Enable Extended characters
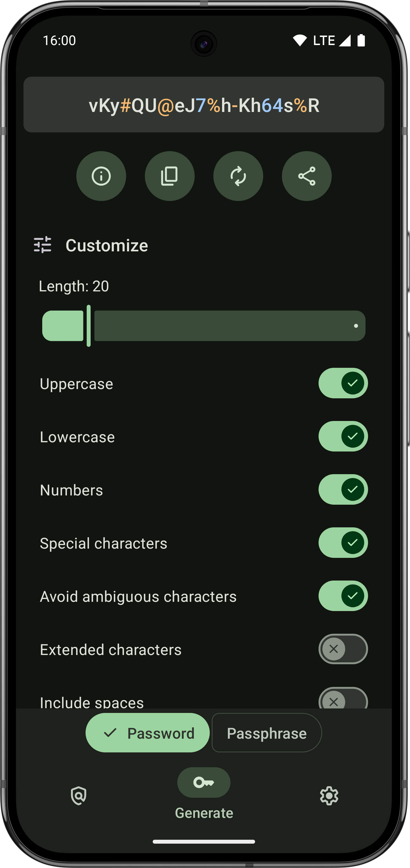 [343, 649]
